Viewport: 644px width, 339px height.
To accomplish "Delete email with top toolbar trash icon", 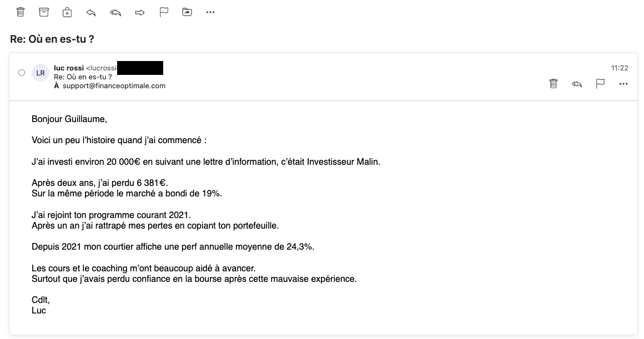I will click(21, 12).
